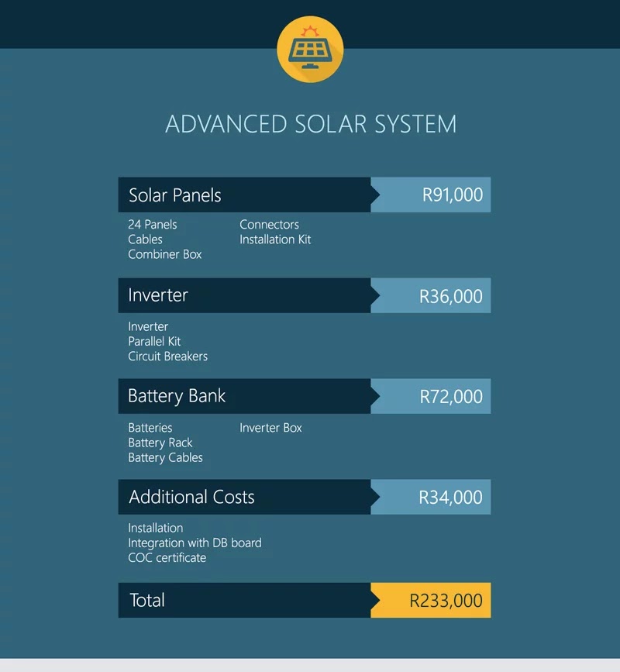Click the Circuit Breakers list item
The image size is (620, 672).
click(167, 357)
